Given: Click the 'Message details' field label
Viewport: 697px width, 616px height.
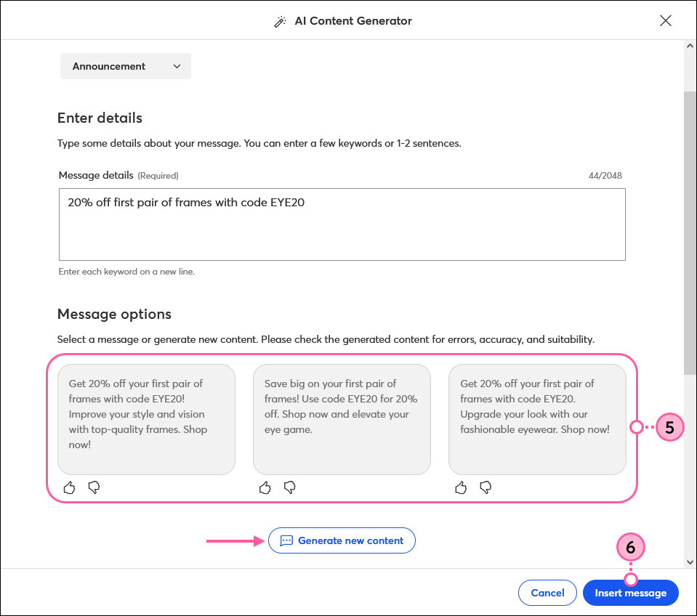Looking at the screenshot, I should pos(96,175).
